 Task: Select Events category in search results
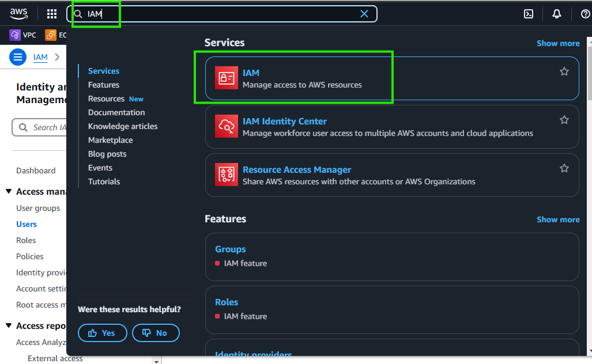coord(100,168)
